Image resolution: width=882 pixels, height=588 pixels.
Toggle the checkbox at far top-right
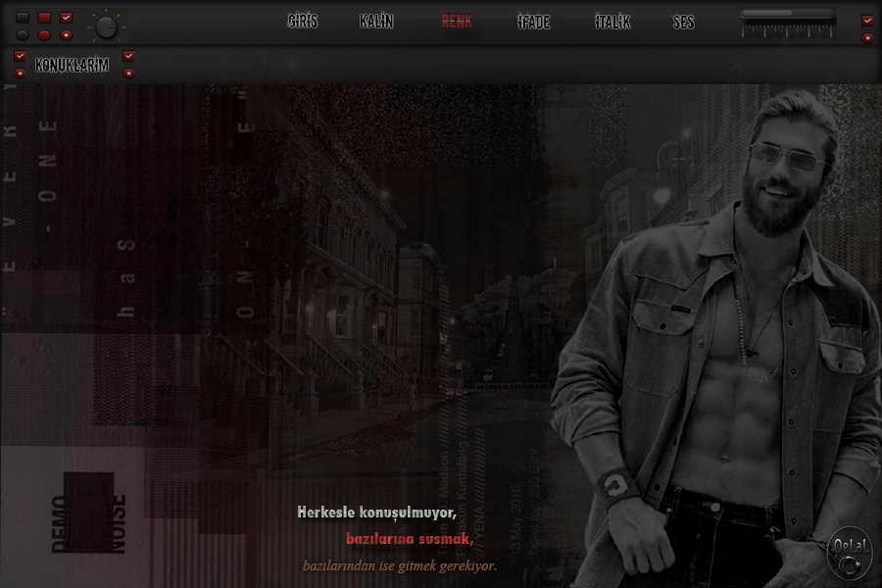coord(867,20)
